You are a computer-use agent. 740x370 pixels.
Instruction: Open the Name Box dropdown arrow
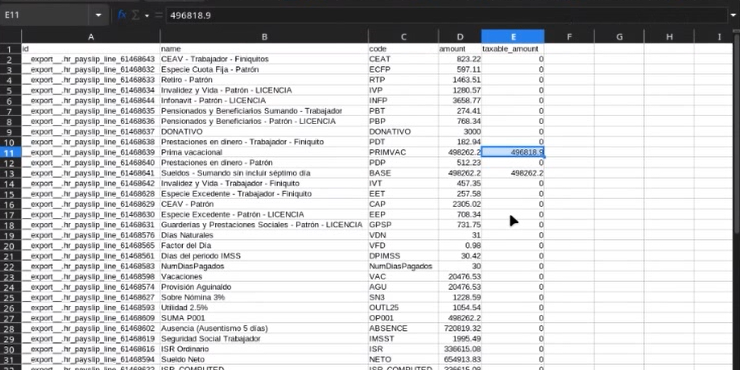click(x=98, y=15)
